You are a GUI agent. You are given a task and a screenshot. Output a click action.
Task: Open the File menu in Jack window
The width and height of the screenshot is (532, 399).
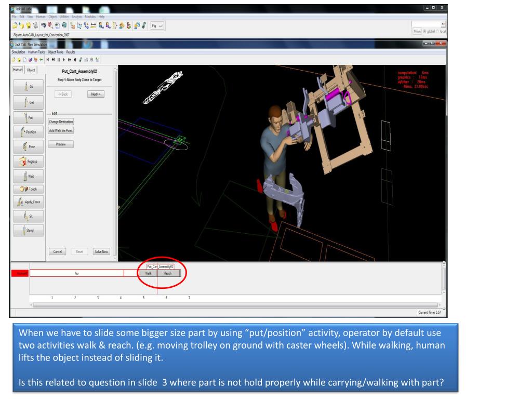coord(14,17)
